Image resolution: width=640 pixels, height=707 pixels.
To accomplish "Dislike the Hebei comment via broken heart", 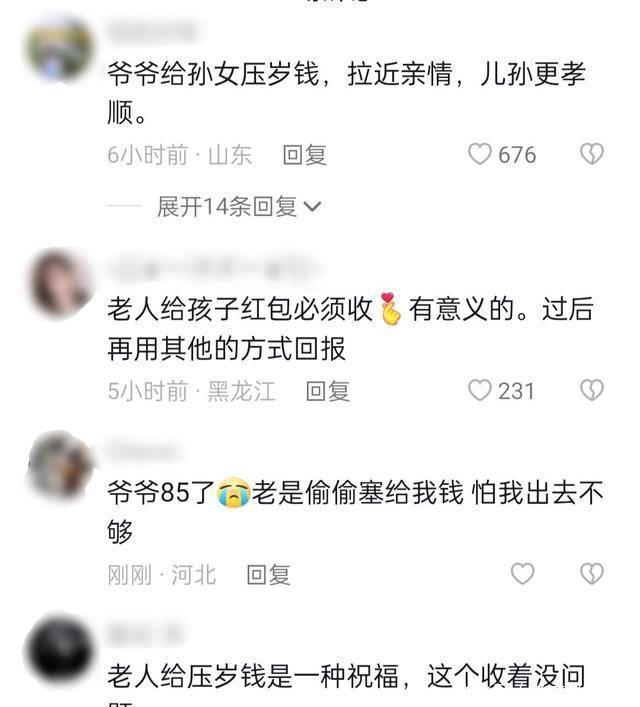I will 592,574.
